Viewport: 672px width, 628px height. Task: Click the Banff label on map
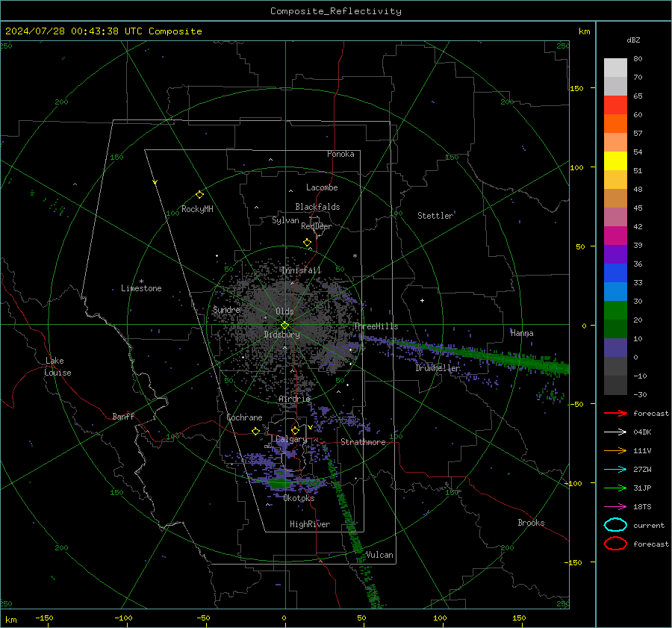tap(123, 416)
